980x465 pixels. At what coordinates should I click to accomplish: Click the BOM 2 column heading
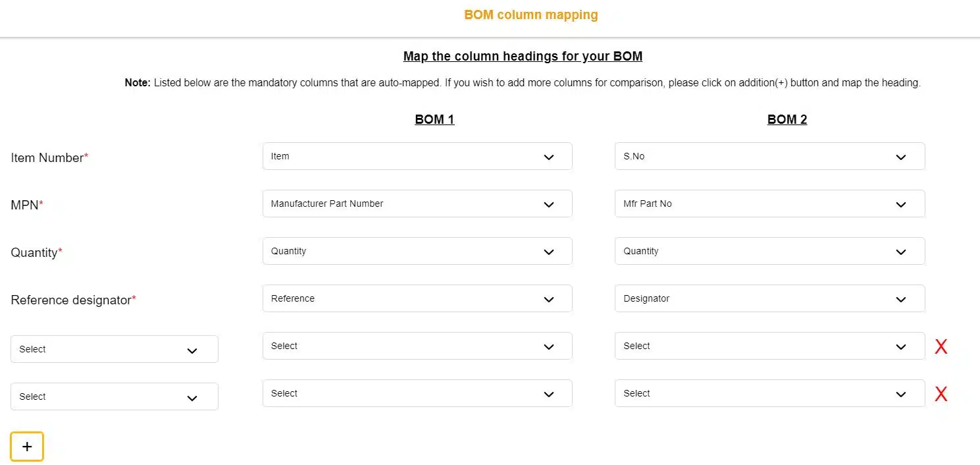(x=787, y=119)
